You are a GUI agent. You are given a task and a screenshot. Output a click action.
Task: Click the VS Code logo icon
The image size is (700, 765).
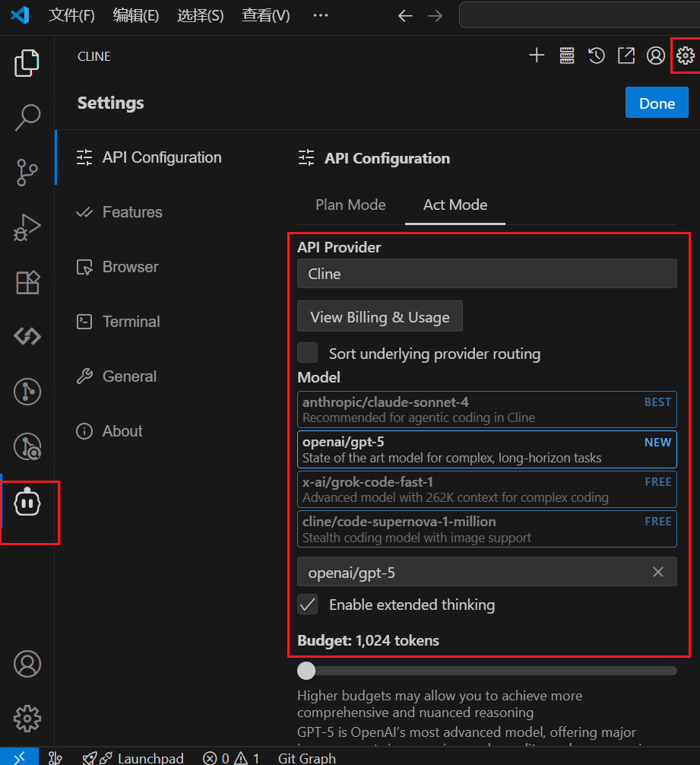(x=20, y=15)
